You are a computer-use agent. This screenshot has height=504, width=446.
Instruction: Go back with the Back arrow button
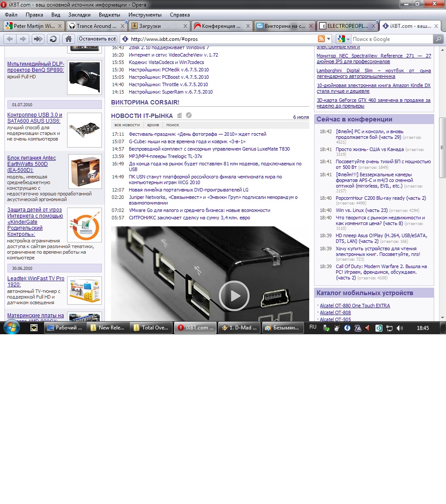coord(10,39)
